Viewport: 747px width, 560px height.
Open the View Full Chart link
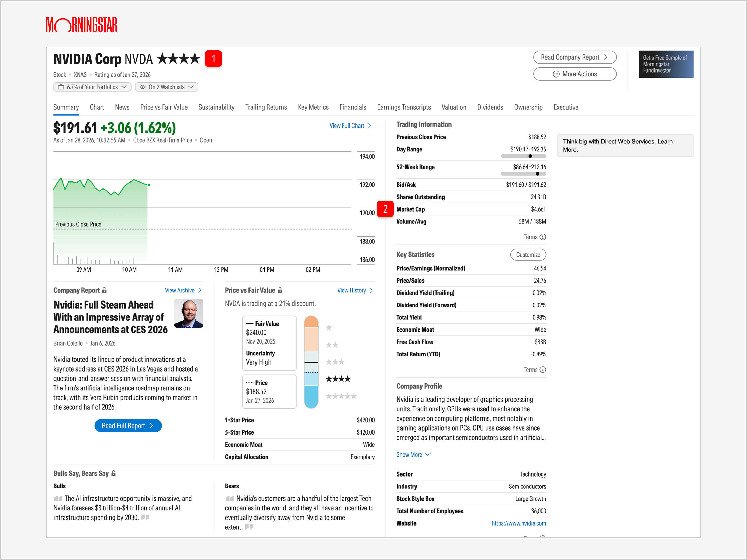(350, 126)
